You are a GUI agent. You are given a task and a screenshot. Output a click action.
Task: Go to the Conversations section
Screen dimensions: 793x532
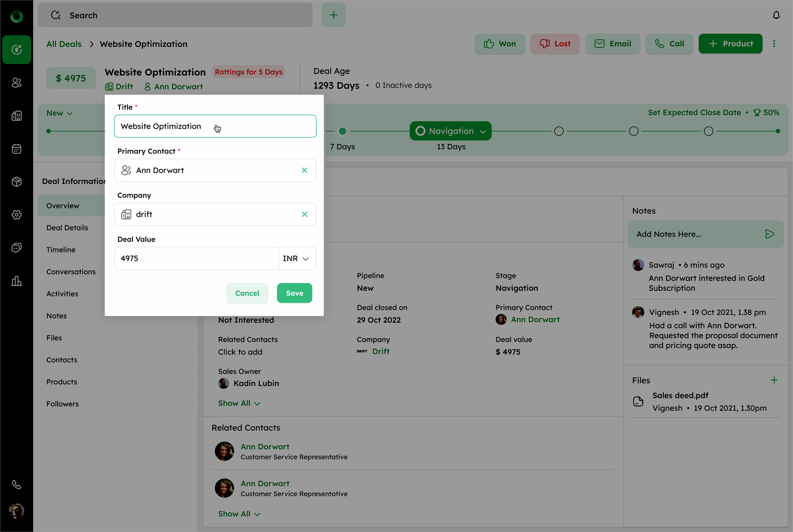71,272
